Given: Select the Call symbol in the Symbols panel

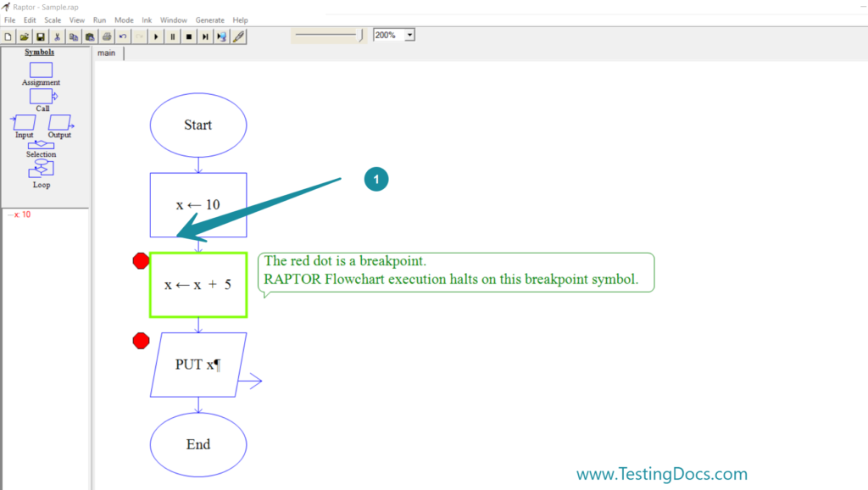Looking at the screenshot, I should click(x=41, y=96).
